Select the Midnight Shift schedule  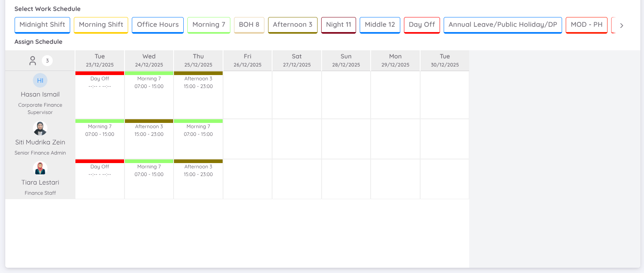click(42, 25)
